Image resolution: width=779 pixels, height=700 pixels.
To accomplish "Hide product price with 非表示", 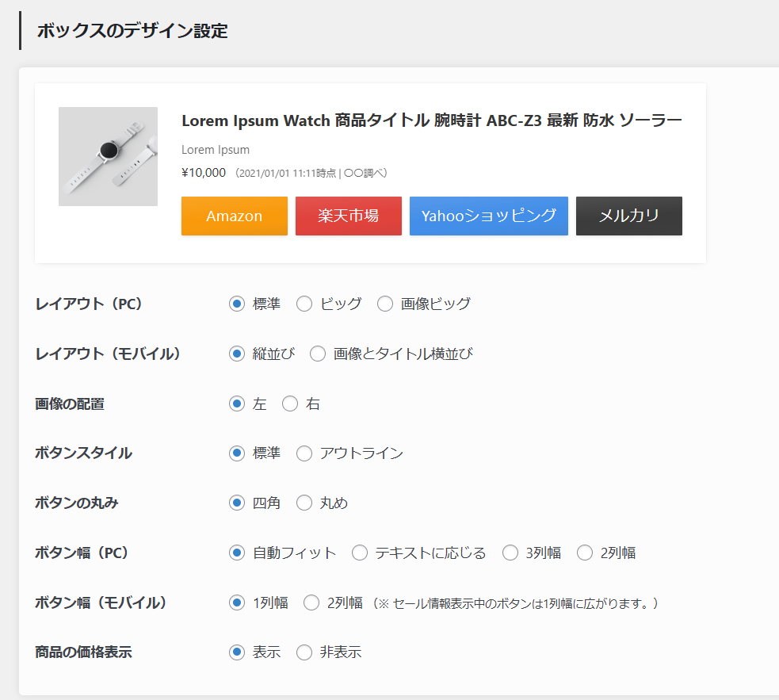I will click(x=304, y=653).
